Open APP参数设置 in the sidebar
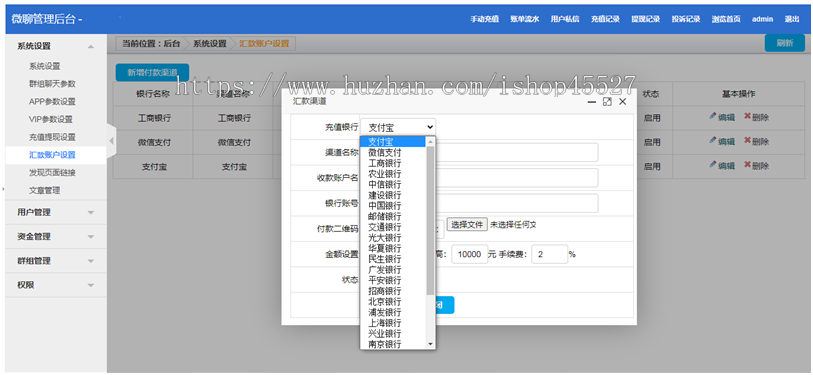 click(52, 102)
